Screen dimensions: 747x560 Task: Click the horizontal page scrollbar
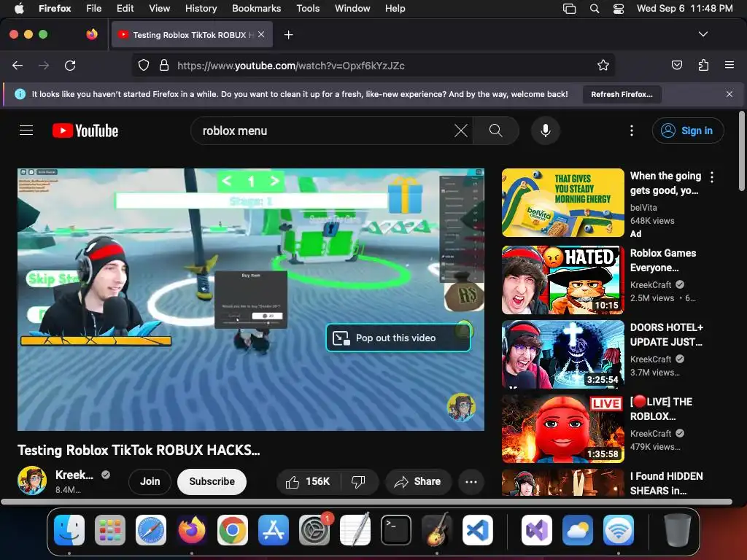coord(366,502)
